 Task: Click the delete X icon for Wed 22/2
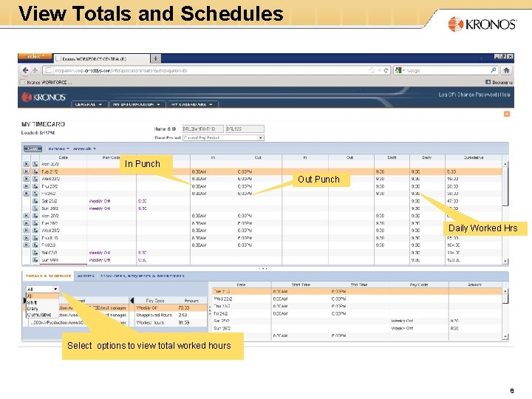pyautogui.click(x=26, y=179)
